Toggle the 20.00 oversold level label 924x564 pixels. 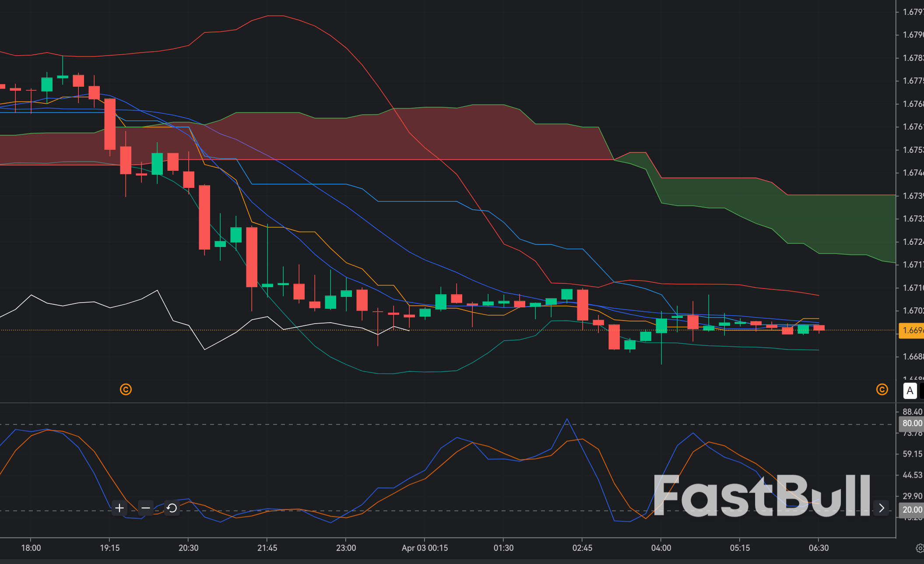pyautogui.click(x=912, y=509)
